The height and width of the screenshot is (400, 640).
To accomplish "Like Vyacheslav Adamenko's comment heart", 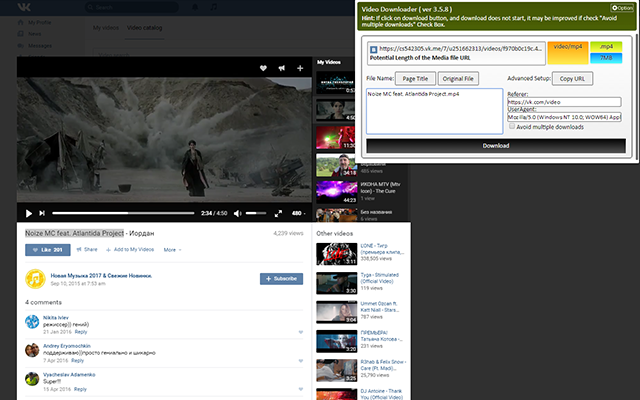I will [x=301, y=389].
